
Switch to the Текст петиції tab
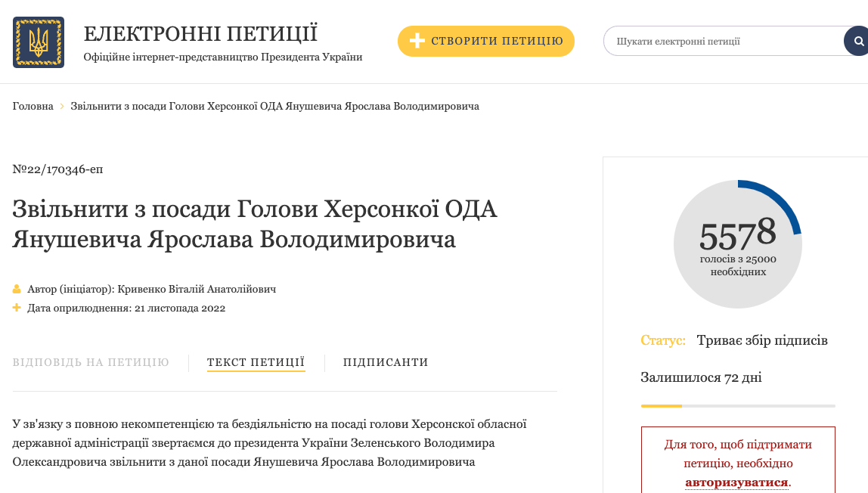(x=256, y=363)
